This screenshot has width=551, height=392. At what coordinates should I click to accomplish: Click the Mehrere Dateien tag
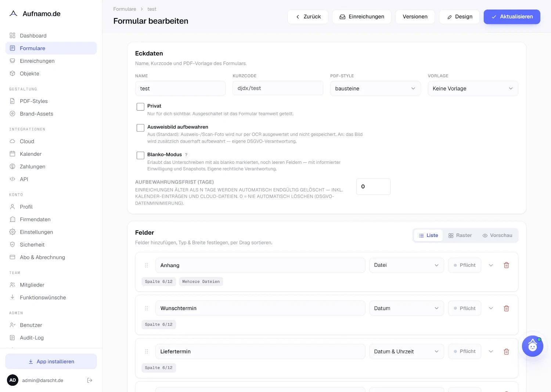(201, 282)
